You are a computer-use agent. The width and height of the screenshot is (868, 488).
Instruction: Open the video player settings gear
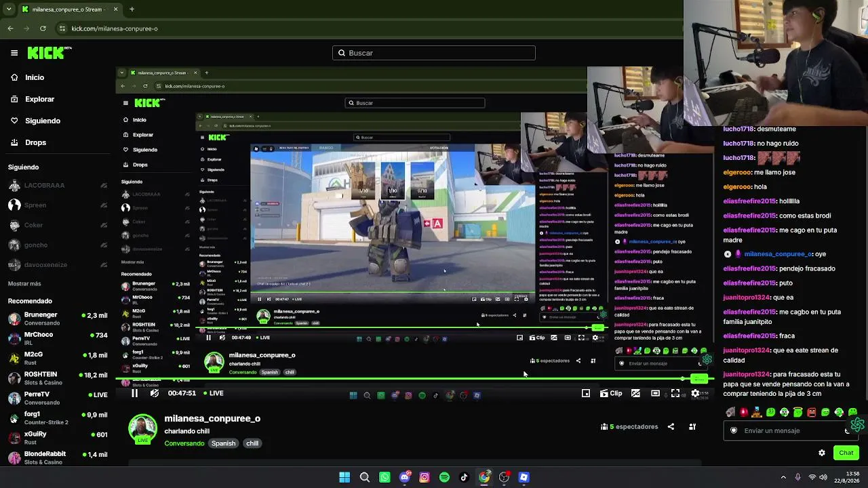695,393
